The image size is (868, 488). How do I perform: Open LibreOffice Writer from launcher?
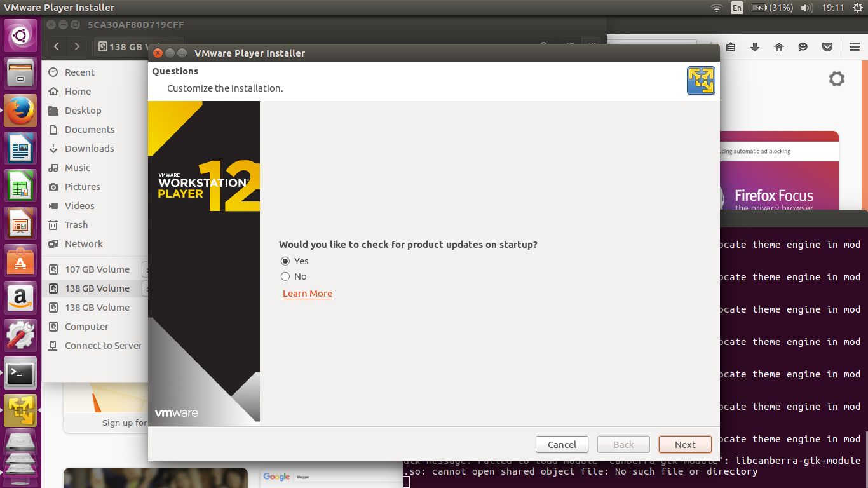coord(20,149)
